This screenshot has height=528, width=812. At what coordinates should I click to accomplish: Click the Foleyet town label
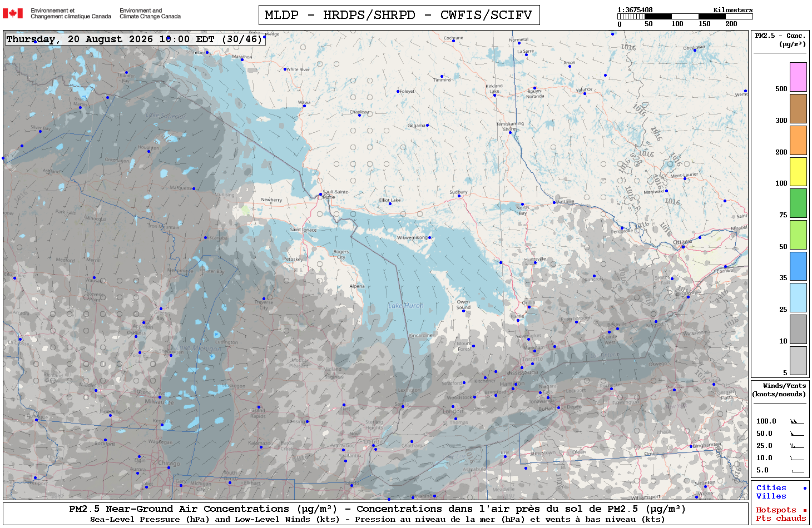coord(408,91)
